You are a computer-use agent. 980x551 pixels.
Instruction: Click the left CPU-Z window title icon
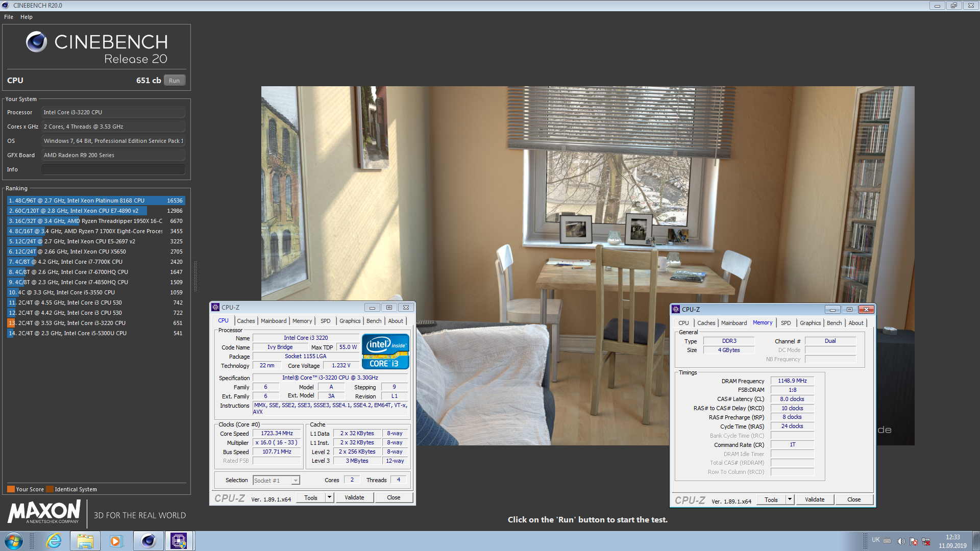(215, 307)
